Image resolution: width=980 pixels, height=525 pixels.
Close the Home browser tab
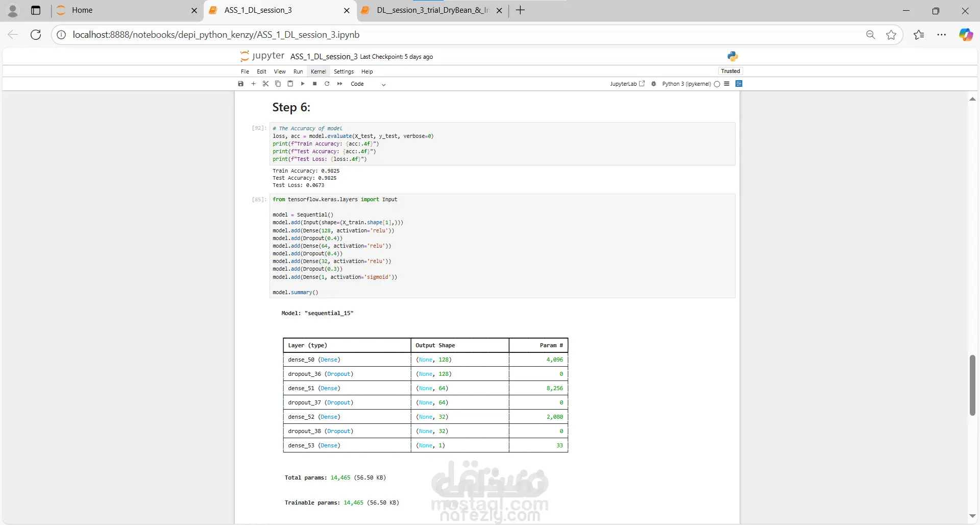[194, 10]
